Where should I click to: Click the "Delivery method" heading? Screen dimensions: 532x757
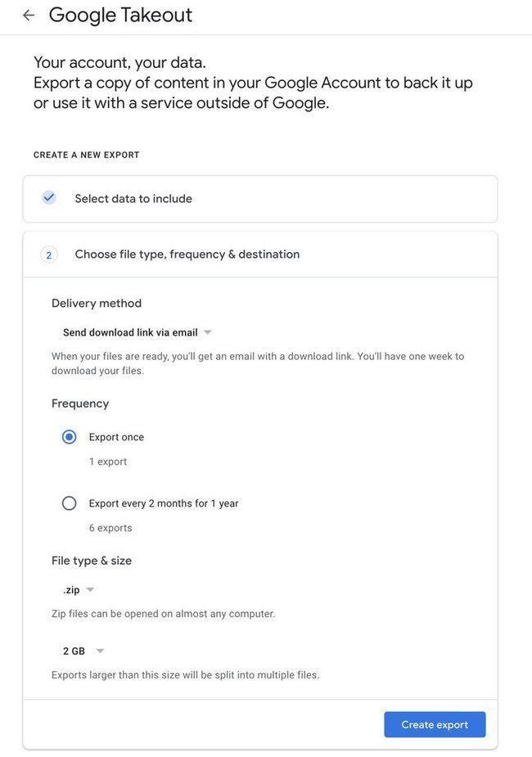pyautogui.click(x=96, y=303)
